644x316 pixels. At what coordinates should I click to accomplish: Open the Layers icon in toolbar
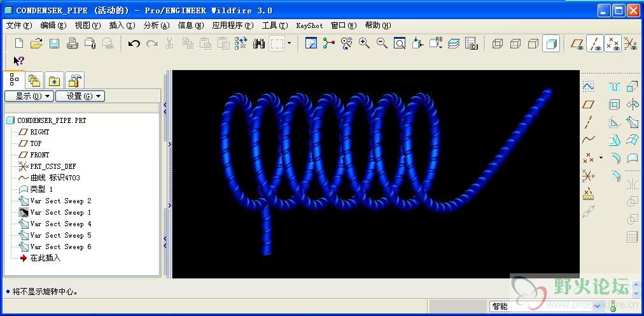(454, 43)
